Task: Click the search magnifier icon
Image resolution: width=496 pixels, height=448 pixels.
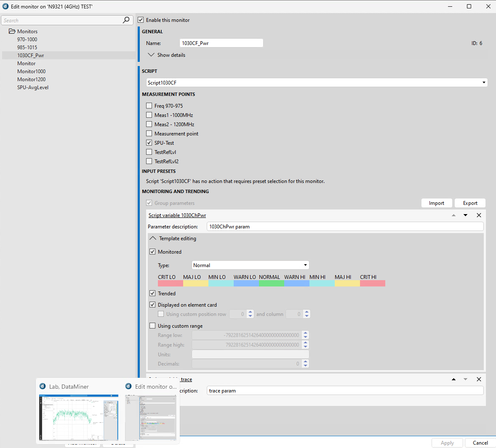Action: click(126, 20)
